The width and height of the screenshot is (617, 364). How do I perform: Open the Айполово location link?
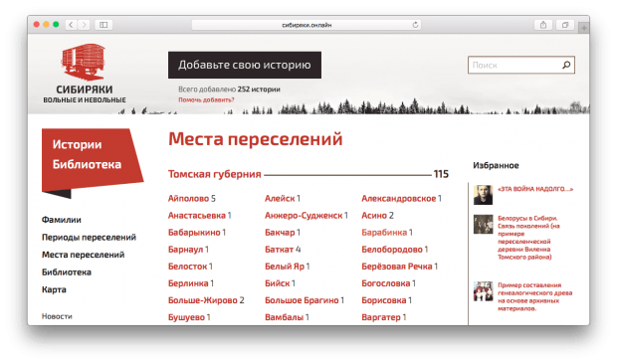click(188, 198)
